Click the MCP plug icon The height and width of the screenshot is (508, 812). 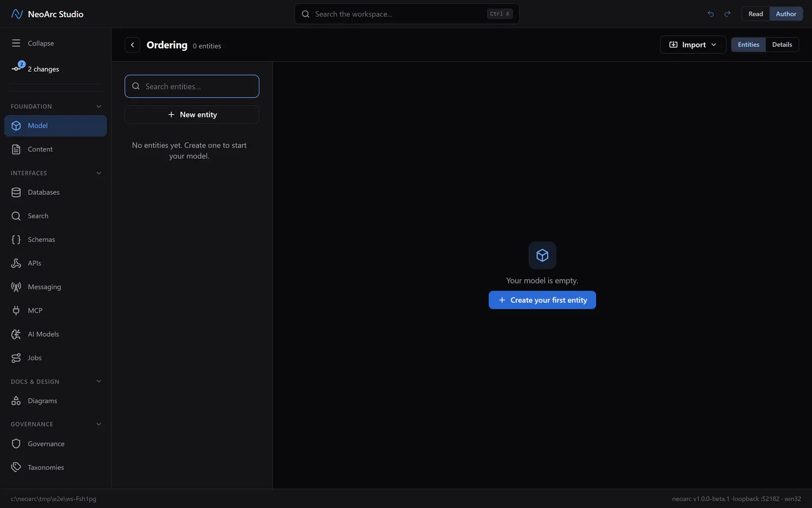(16, 310)
